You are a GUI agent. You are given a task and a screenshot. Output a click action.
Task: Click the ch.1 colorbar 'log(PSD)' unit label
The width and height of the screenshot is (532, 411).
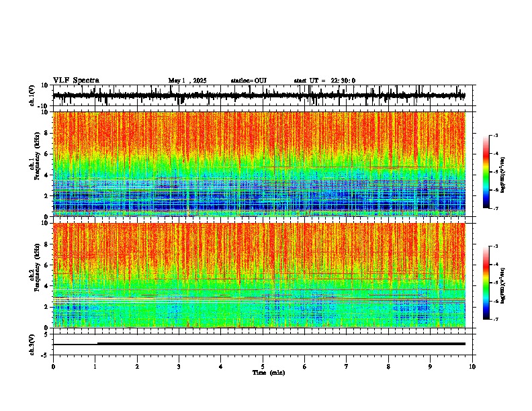tap(503, 175)
